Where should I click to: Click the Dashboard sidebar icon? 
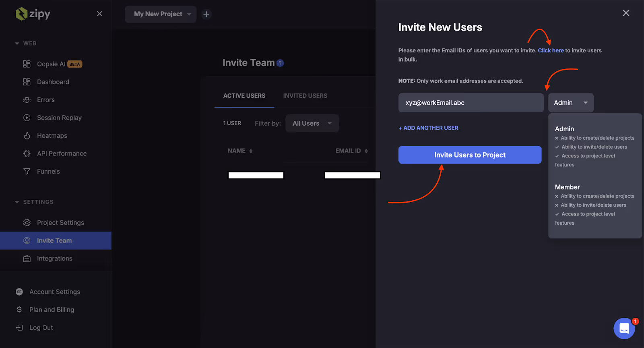click(27, 82)
